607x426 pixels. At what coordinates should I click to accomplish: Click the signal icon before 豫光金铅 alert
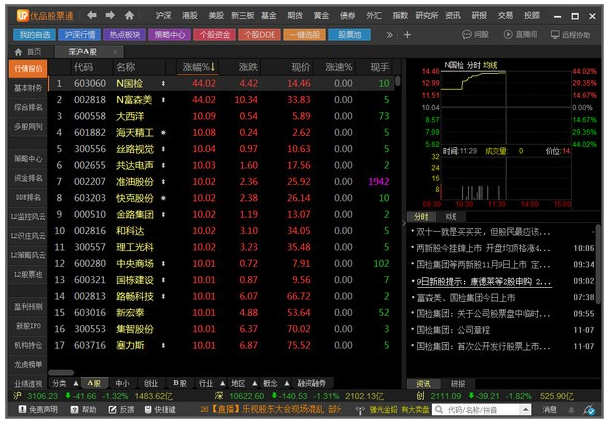tap(360, 410)
